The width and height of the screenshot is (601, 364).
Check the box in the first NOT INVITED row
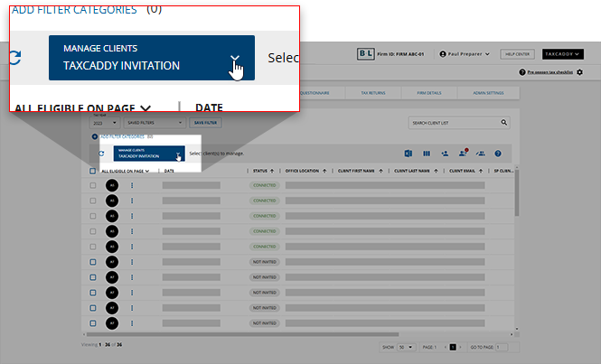[93, 262]
